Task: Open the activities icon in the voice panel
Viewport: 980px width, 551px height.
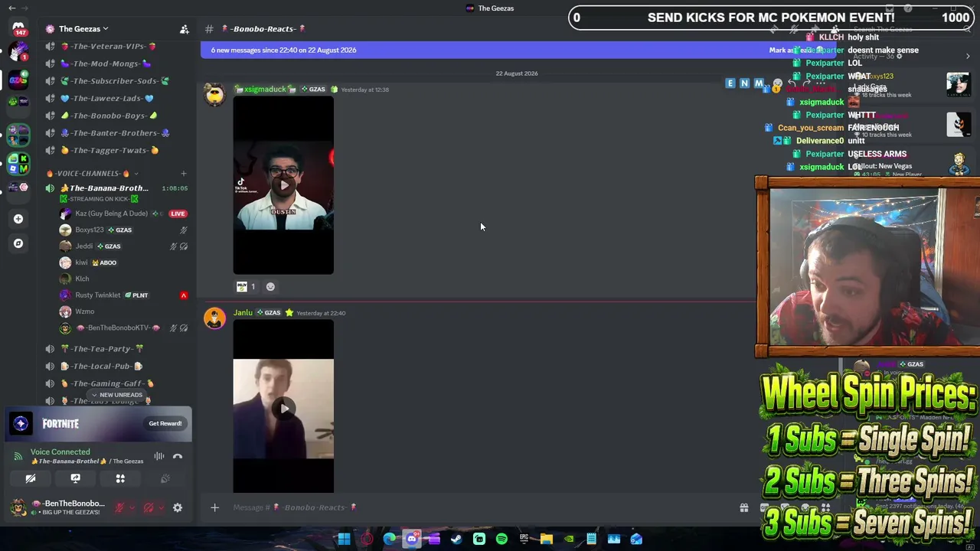Action: click(x=120, y=478)
